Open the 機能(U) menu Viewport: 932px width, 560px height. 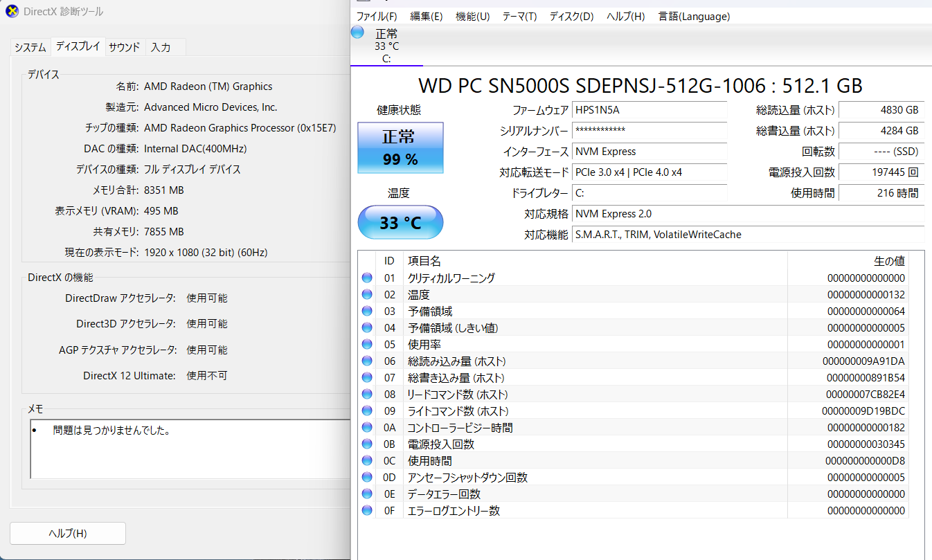click(472, 16)
